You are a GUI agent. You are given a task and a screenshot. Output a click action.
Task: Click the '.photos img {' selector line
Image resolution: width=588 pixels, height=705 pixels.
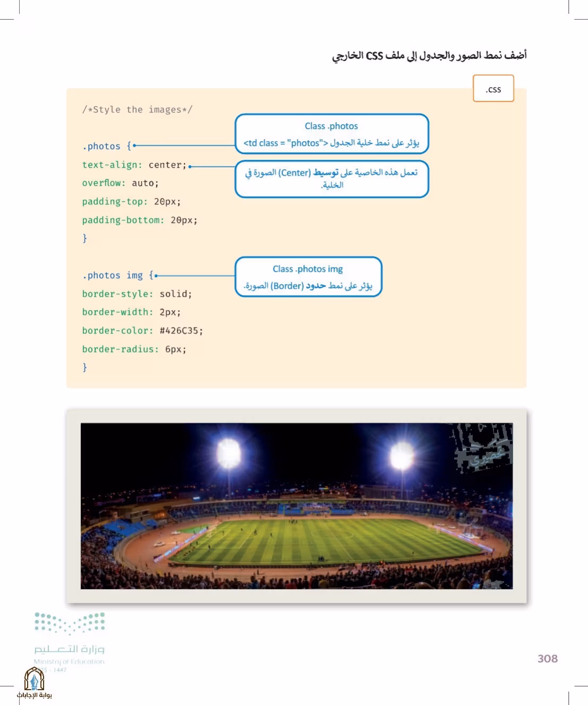pyautogui.click(x=117, y=275)
